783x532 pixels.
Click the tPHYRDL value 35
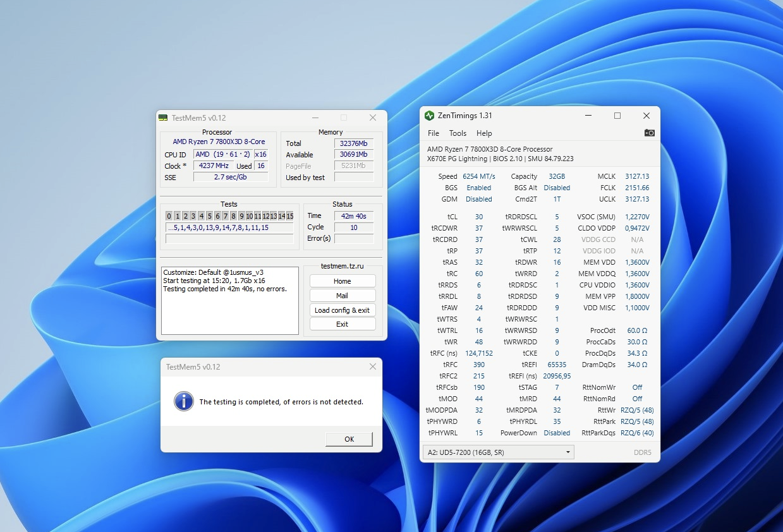[x=557, y=421]
